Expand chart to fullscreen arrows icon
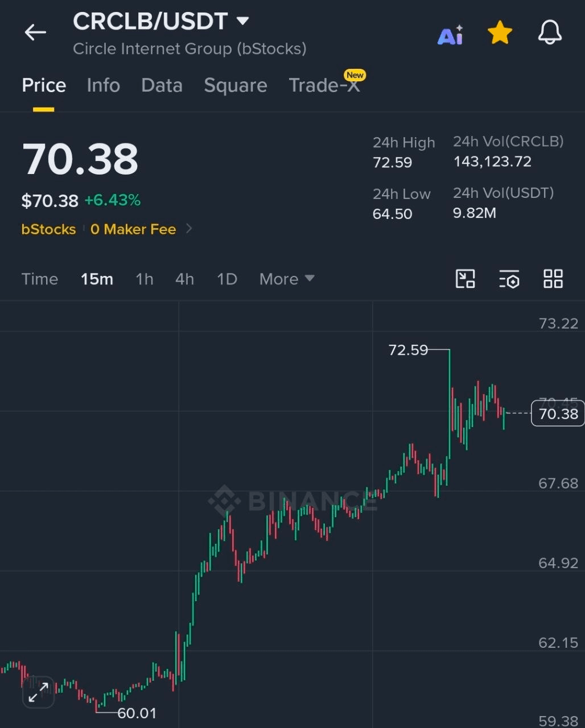Image resolution: width=585 pixels, height=728 pixels. [38, 692]
